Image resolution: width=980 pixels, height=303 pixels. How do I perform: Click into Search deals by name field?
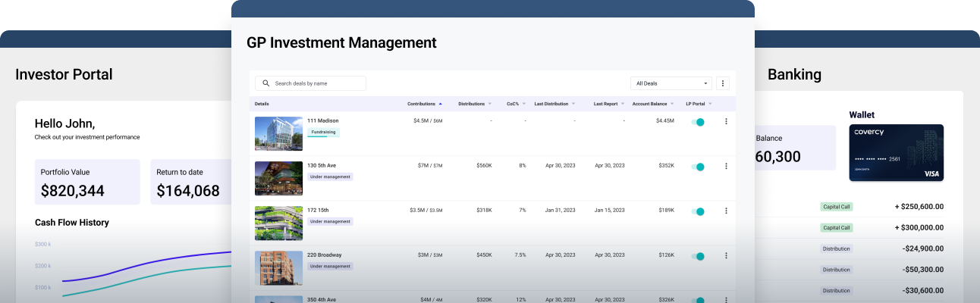point(310,83)
